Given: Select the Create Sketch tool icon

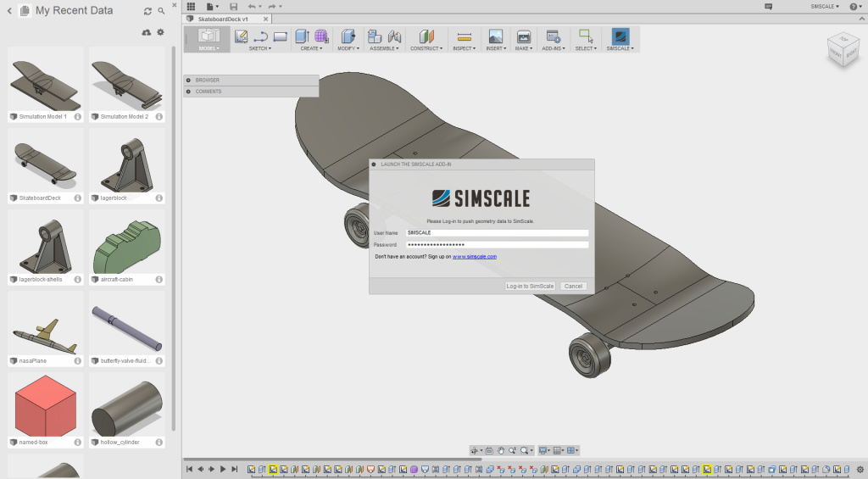Looking at the screenshot, I should click(241, 36).
